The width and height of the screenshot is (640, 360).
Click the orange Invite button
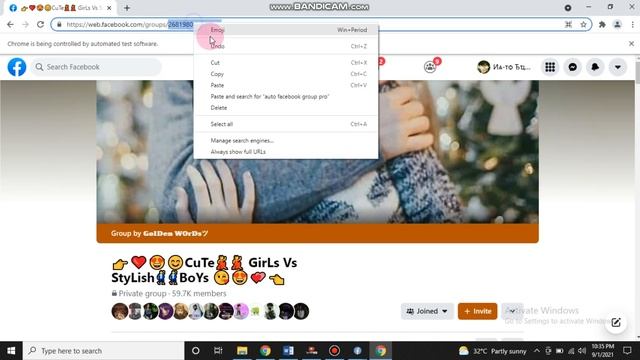[477, 311]
